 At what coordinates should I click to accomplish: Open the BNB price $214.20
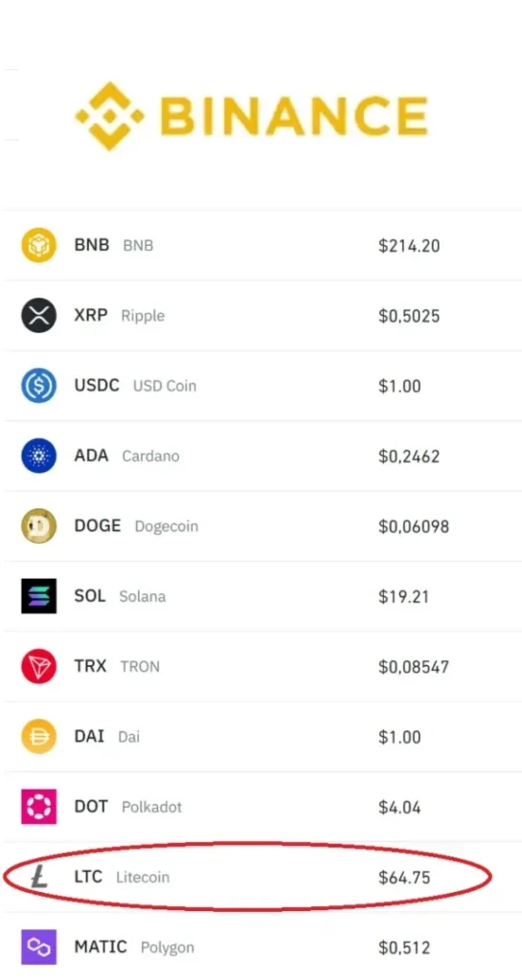[409, 246]
